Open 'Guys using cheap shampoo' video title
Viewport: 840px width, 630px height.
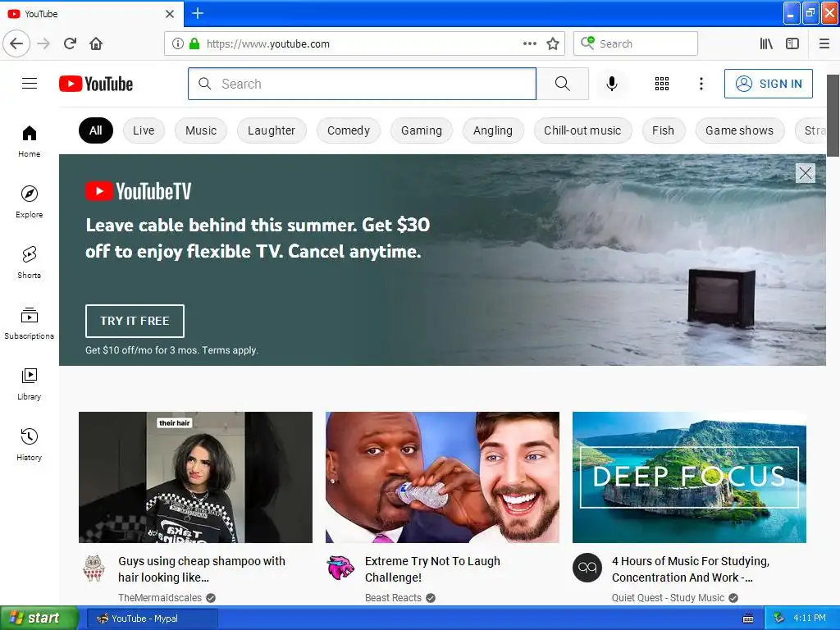[x=202, y=569]
